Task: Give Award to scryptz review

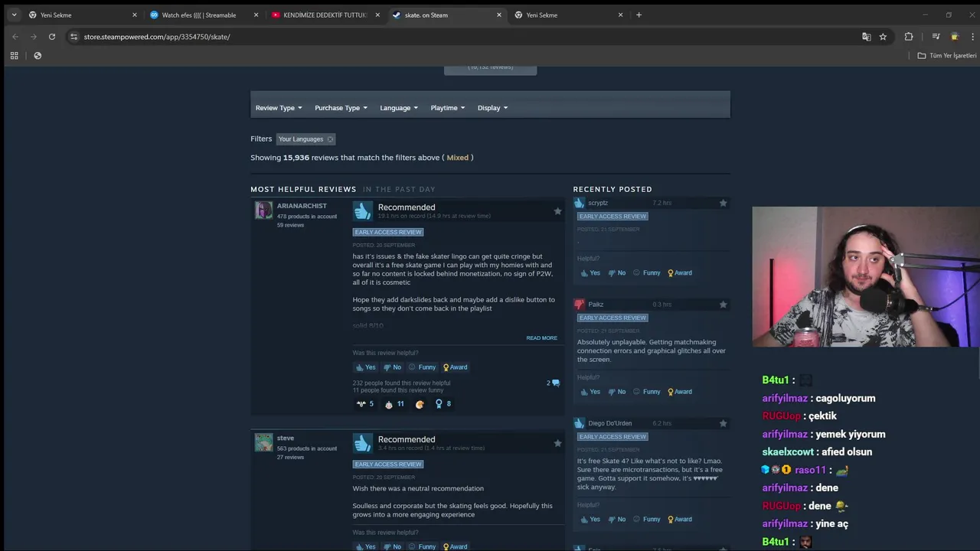Action: pos(679,273)
